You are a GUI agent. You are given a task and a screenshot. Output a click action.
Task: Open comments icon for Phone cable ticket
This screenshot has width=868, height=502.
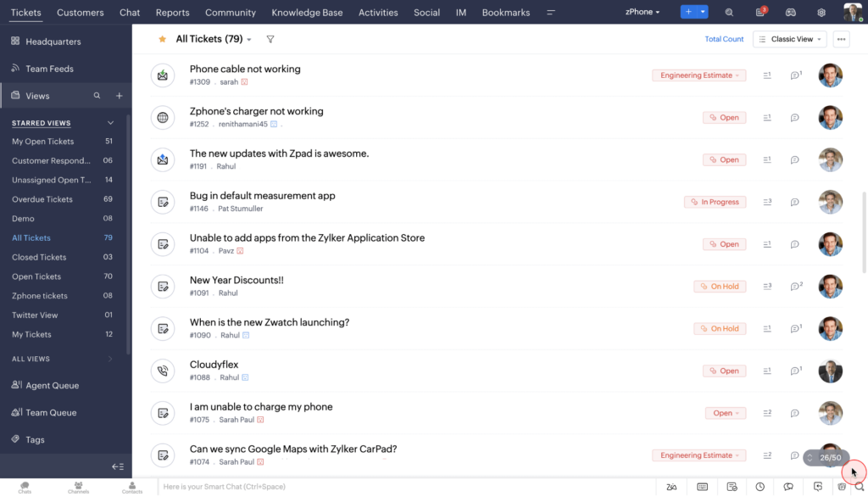coord(795,75)
